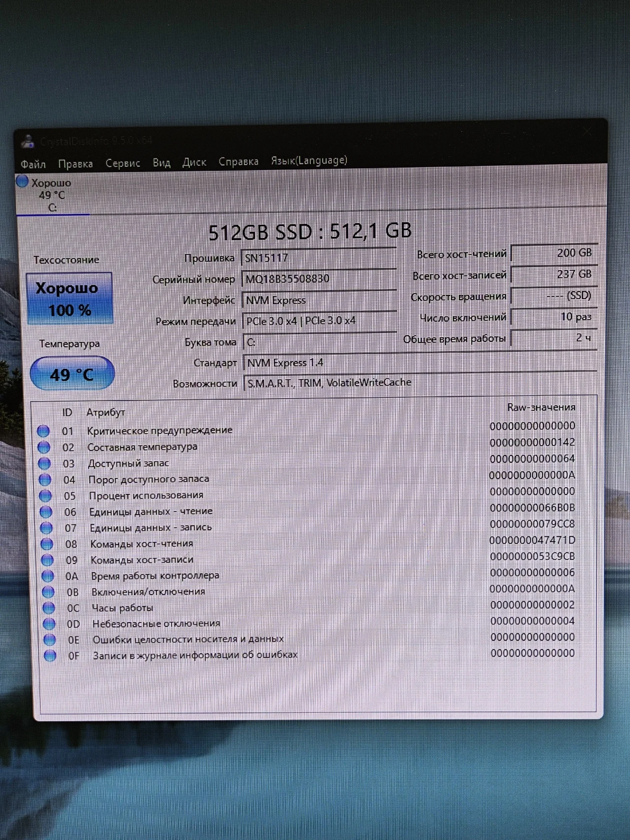Click status orb for attribute 0C Часы работы
630x840 pixels.
click(49, 608)
